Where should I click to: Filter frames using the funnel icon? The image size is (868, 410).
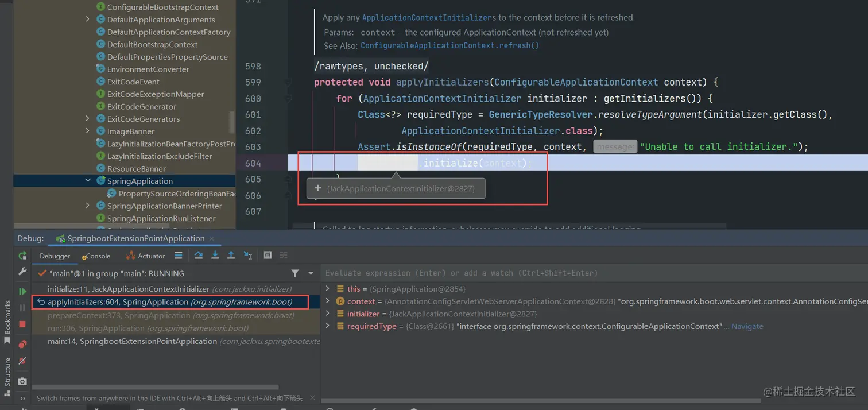click(295, 273)
